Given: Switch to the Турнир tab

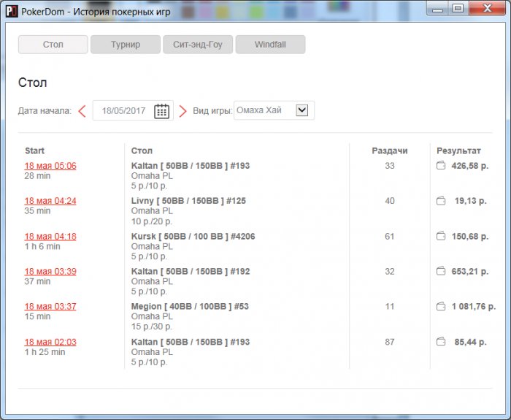Looking at the screenshot, I should click(x=126, y=45).
